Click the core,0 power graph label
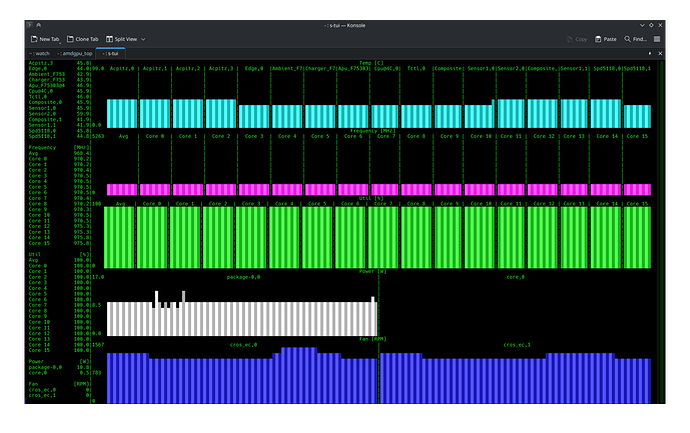This screenshot has height=433, width=690. (x=515, y=277)
